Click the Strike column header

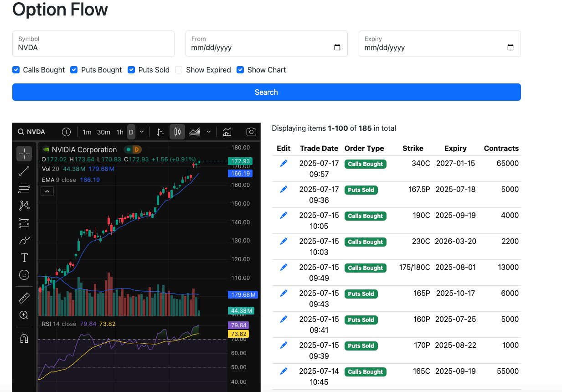413,148
